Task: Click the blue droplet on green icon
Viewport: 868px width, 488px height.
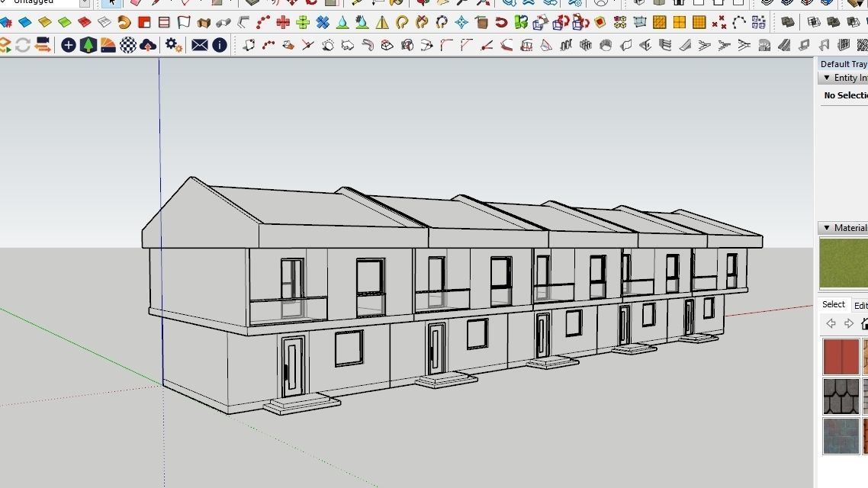Action: point(342,22)
